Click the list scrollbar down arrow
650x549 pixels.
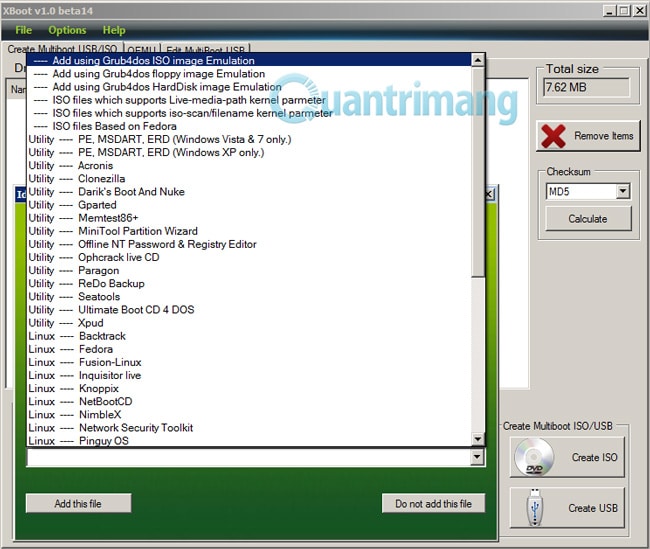[x=478, y=439]
